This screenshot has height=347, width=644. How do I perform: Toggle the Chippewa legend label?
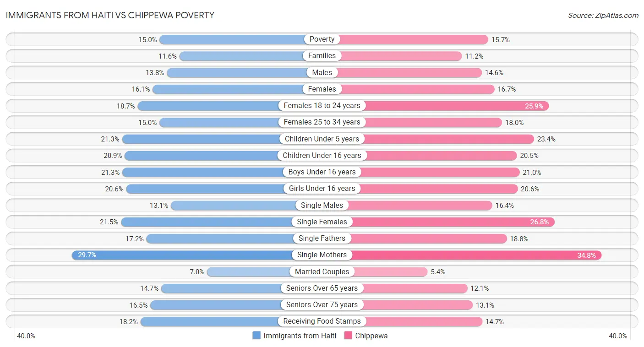[x=371, y=336]
